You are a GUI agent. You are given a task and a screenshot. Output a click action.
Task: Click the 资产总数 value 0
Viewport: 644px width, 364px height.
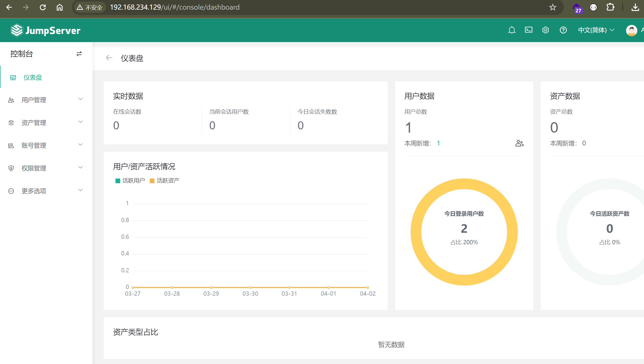point(554,127)
